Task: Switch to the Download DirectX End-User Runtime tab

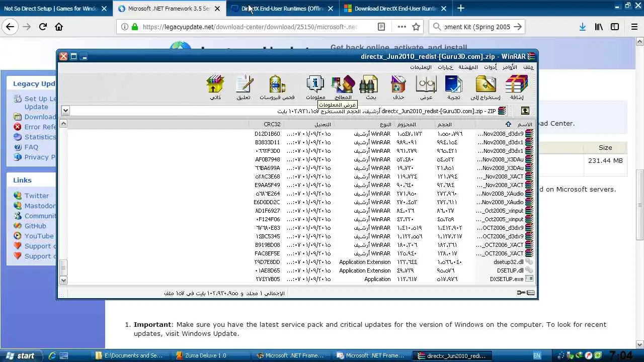Action: (x=395, y=9)
